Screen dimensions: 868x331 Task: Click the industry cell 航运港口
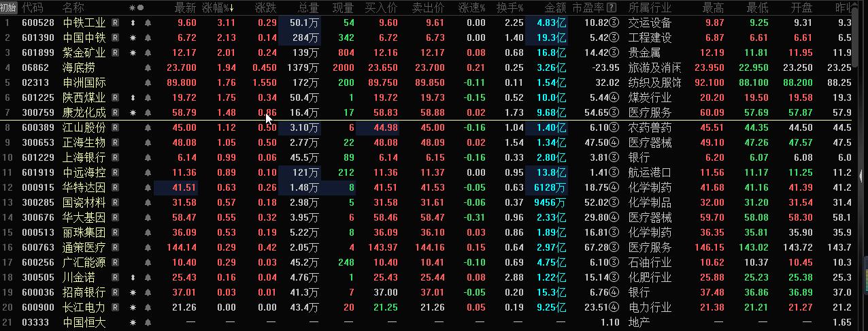tap(650, 173)
